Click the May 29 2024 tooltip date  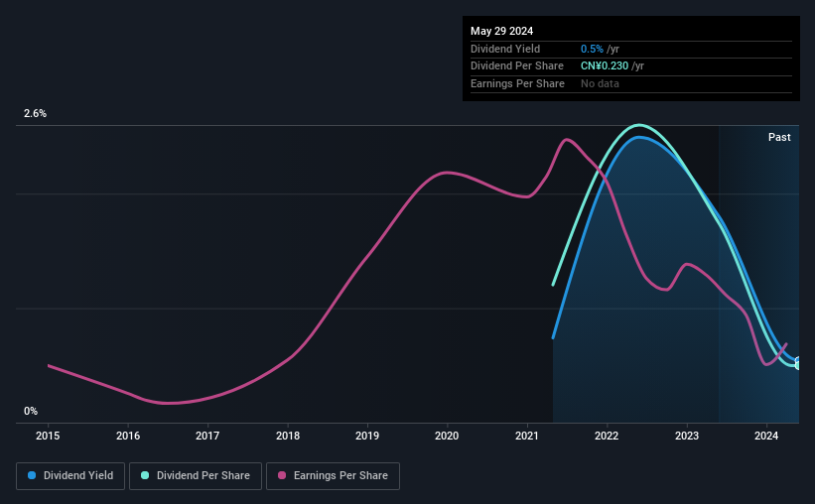pyautogui.click(x=501, y=31)
